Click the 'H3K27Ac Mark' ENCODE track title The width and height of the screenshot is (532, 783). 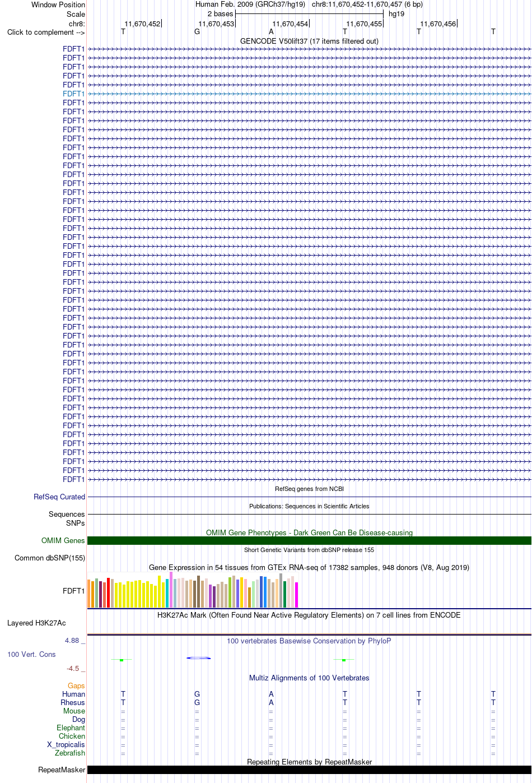tap(309, 615)
